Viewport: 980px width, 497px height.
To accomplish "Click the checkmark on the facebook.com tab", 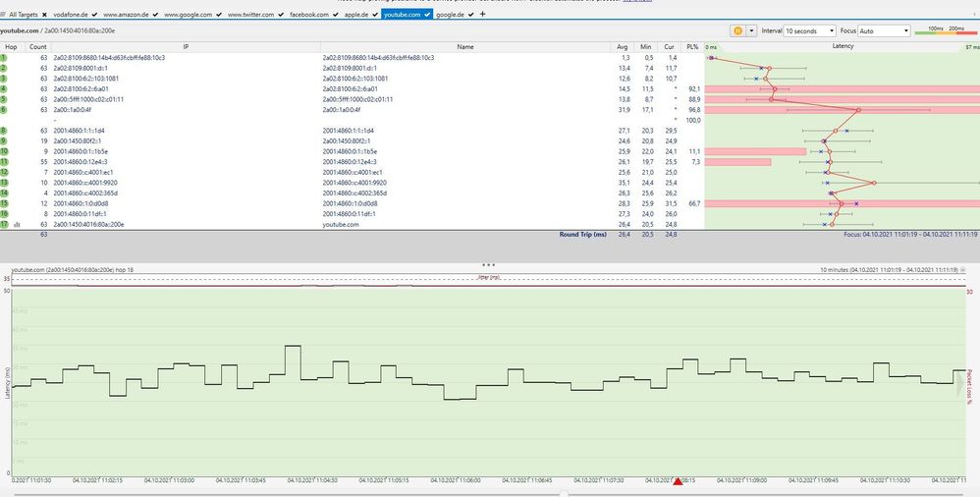I will tap(335, 15).
